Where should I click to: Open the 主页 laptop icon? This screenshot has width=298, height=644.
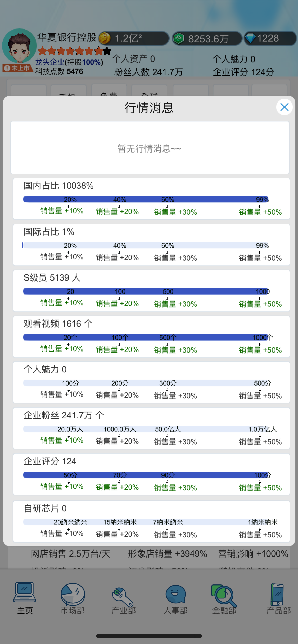25,592
